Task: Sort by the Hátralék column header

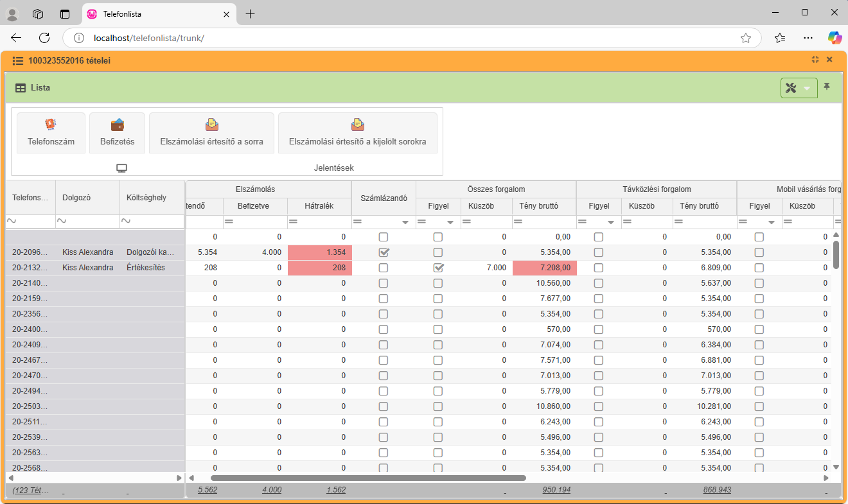Action: [x=319, y=206]
